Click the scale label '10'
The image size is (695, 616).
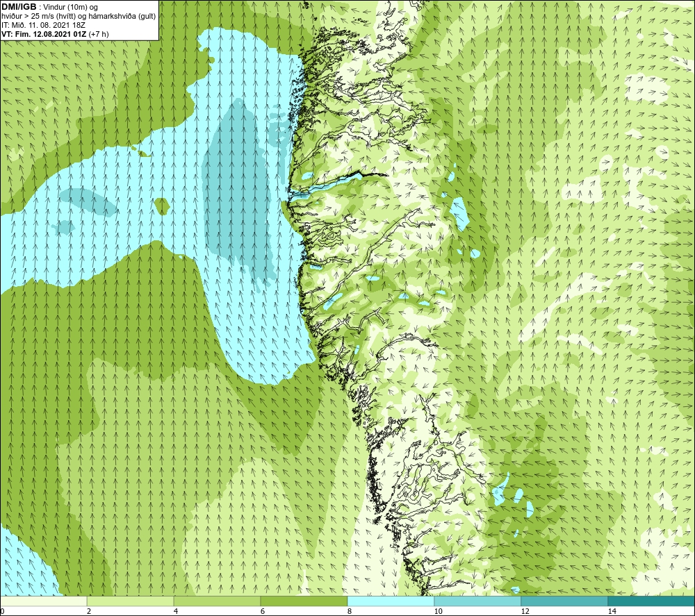(439, 612)
